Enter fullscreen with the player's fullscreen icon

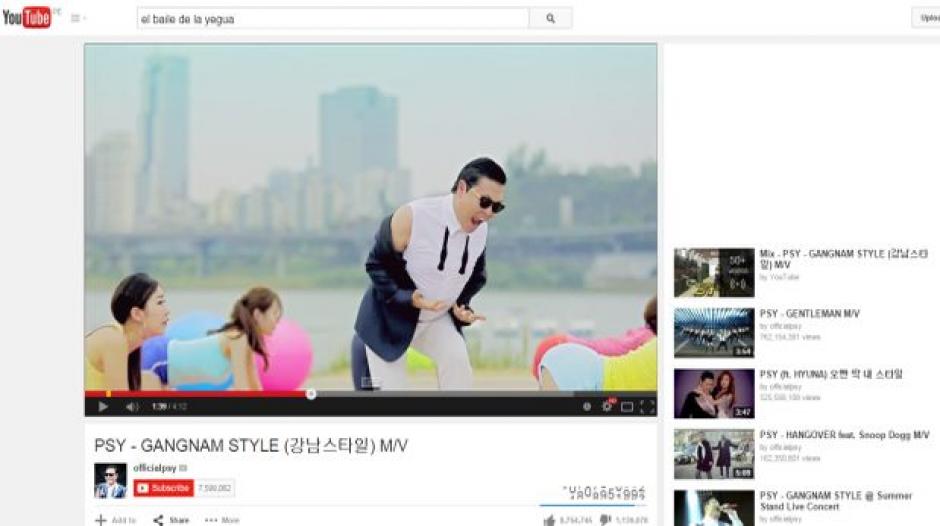[x=647, y=407]
